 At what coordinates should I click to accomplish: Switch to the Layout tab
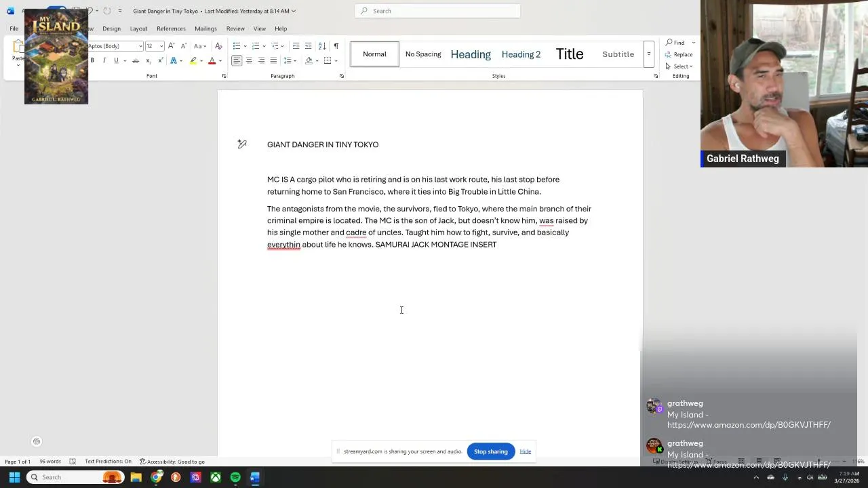coord(138,28)
